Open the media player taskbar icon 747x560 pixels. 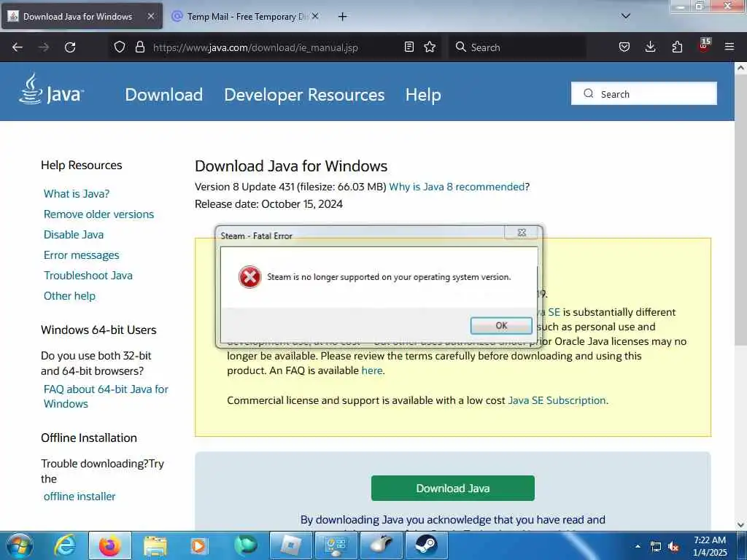[198, 545]
